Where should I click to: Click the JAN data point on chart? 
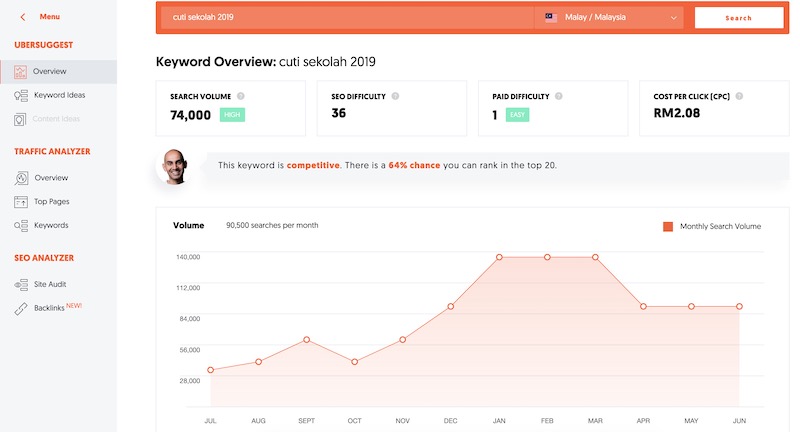(499, 257)
